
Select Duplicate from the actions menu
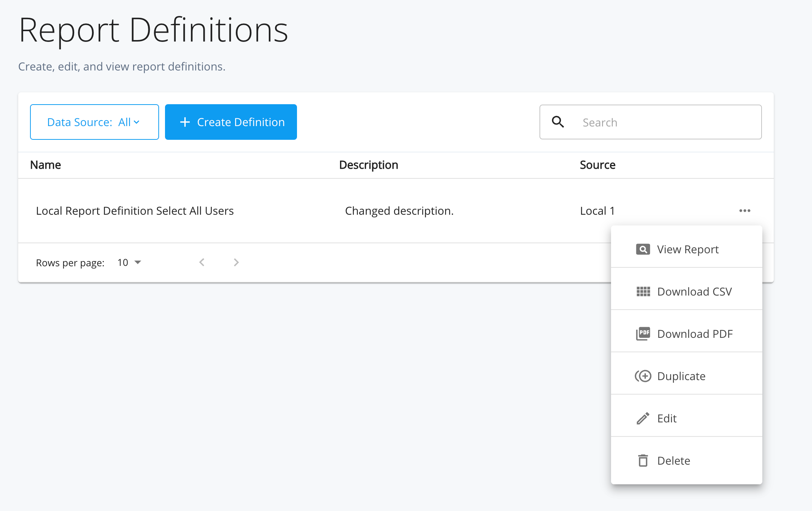681,376
